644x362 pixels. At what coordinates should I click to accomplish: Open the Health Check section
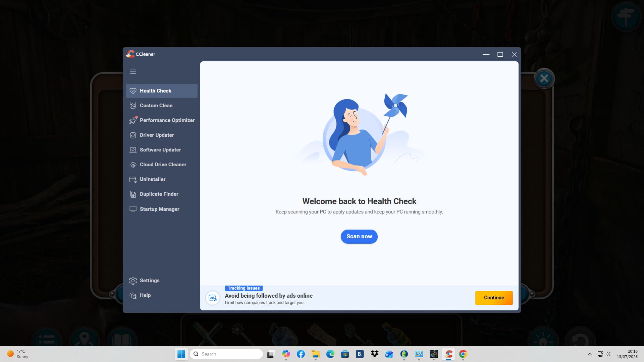[x=161, y=91]
